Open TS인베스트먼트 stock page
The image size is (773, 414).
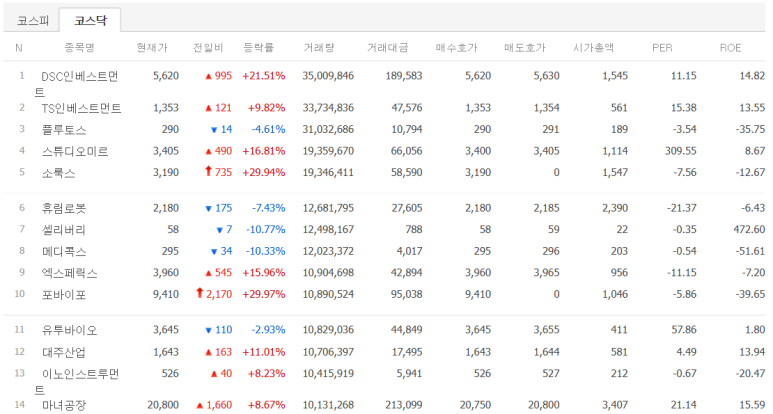point(81,108)
